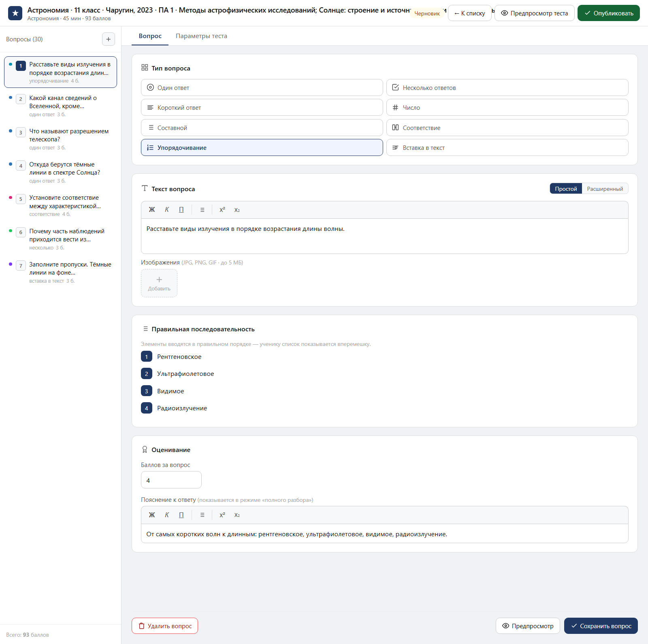Image resolution: width=648 pixels, height=644 pixels.
Task: Apply underline in question text toolbar
Action: pyautogui.click(x=181, y=210)
